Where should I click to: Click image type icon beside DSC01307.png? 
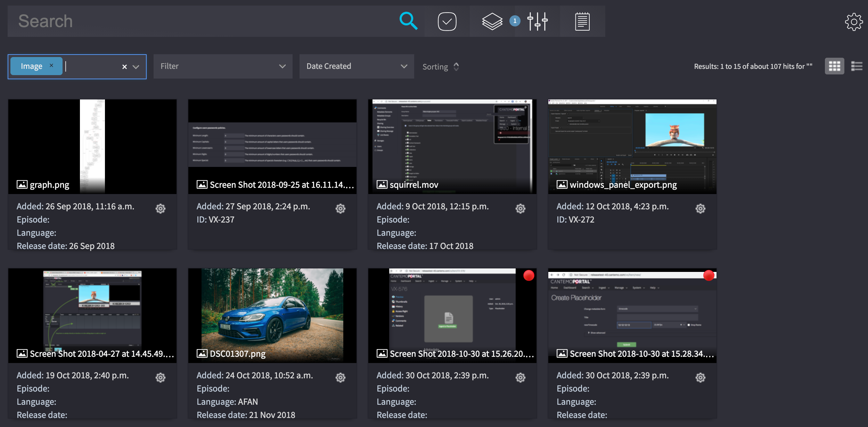click(x=202, y=353)
